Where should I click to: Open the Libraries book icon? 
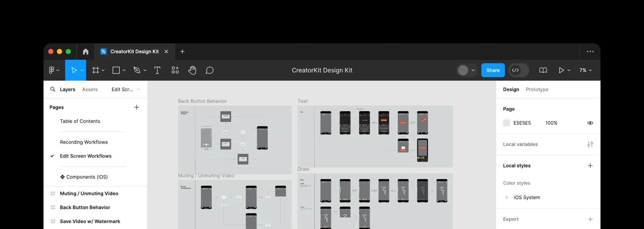543,70
